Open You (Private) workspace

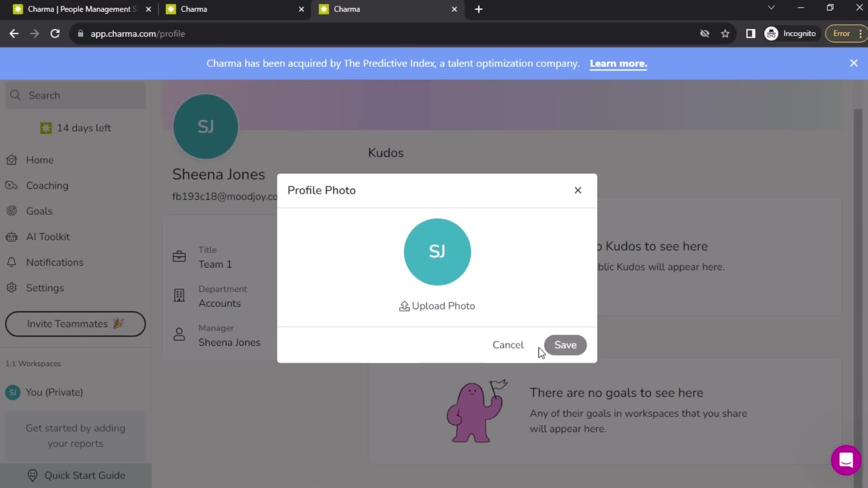(54, 392)
